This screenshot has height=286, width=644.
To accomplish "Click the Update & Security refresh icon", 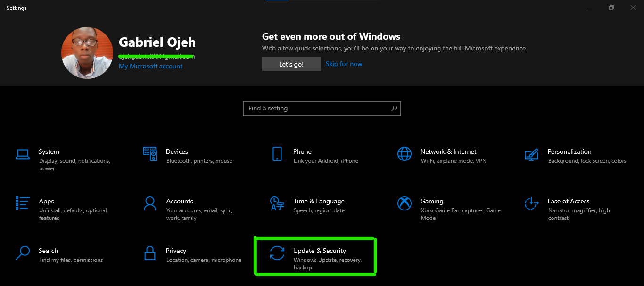I will pyautogui.click(x=277, y=253).
